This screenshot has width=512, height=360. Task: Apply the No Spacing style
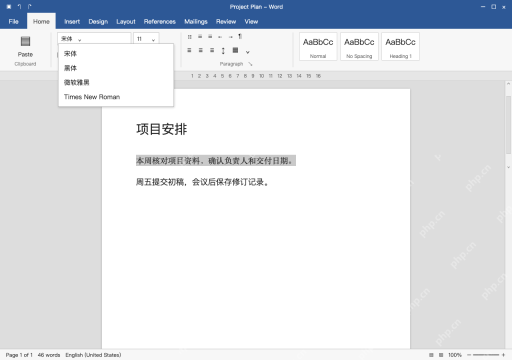pyautogui.click(x=359, y=47)
